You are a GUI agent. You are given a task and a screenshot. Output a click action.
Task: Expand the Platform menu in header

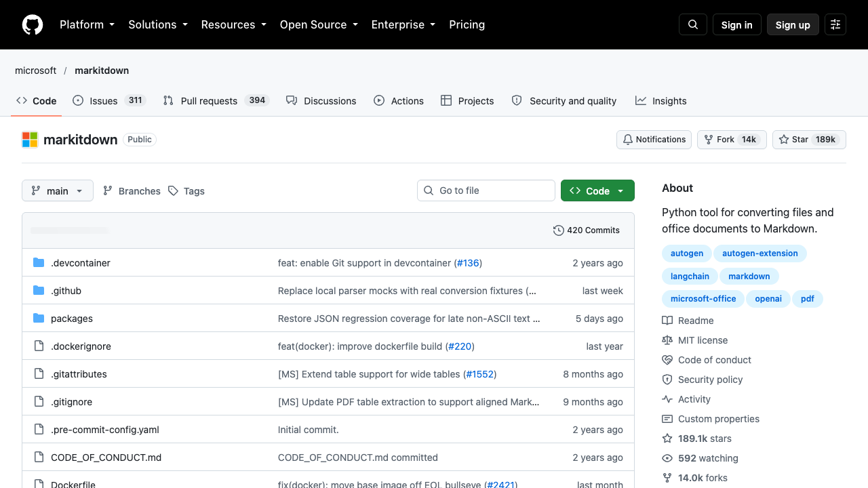[87, 24]
